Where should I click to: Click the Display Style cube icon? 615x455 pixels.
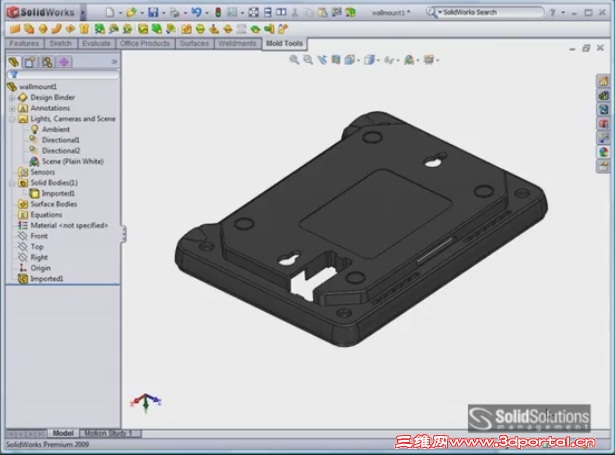pos(369,60)
